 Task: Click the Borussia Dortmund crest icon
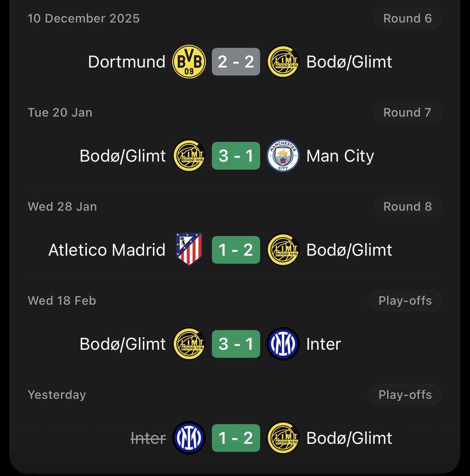(189, 62)
